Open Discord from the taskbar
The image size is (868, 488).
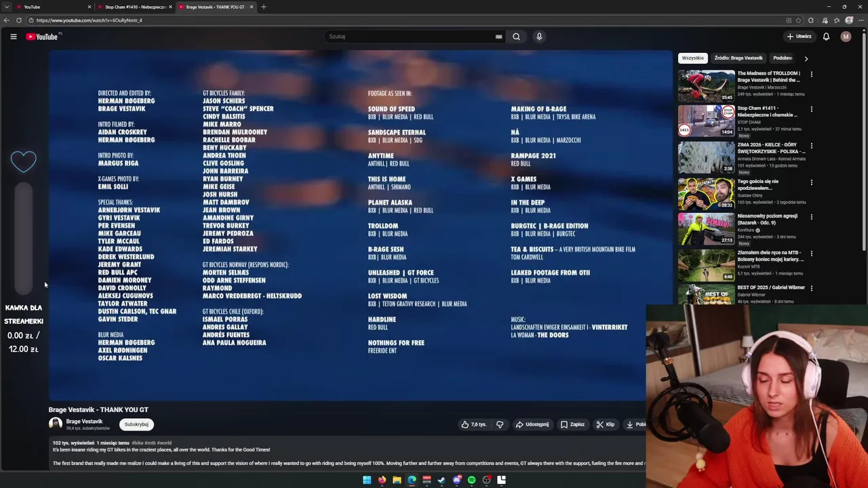(x=457, y=480)
